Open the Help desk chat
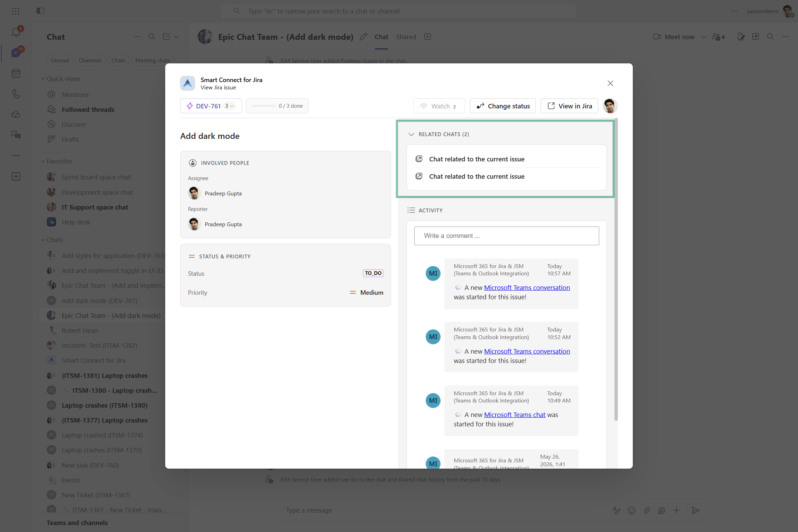Image resolution: width=798 pixels, height=532 pixels. pyautogui.click(x=76, y=222)
